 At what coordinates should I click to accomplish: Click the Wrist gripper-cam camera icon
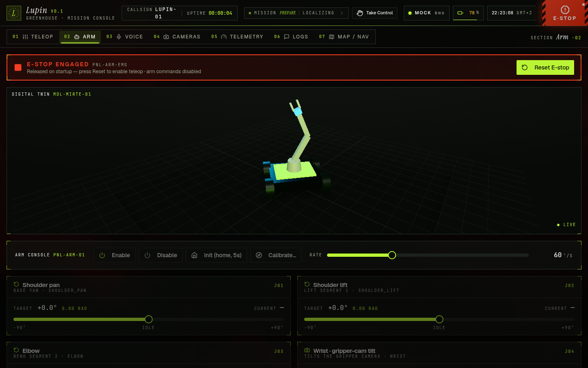pos(307,350)
